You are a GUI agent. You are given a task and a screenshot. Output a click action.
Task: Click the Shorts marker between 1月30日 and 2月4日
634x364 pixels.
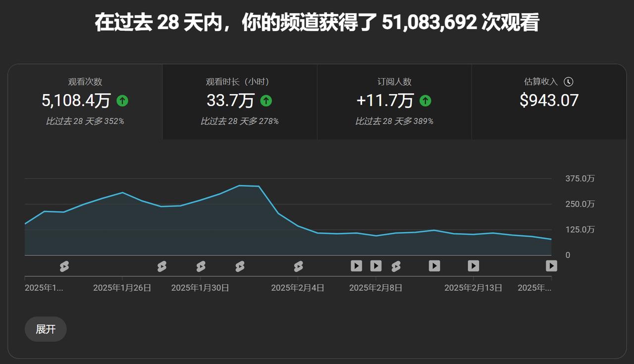[x=240, y=266]
